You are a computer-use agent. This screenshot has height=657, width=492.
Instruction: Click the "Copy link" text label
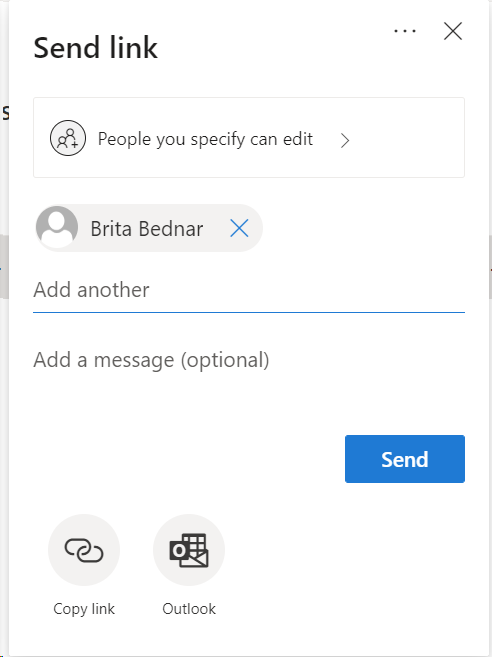pos(84,609)
